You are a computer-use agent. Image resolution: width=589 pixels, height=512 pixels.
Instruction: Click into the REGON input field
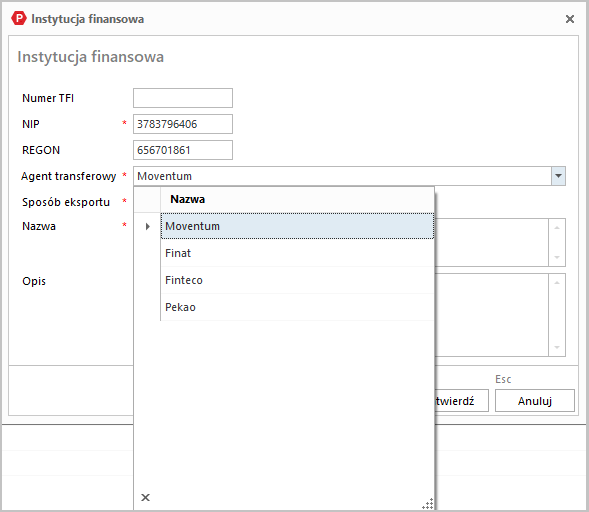(183, 150)
